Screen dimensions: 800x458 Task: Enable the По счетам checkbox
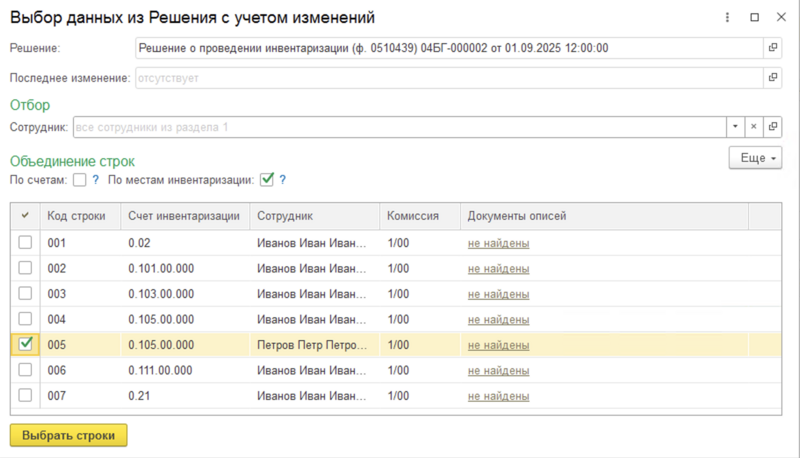click(79, 180)
